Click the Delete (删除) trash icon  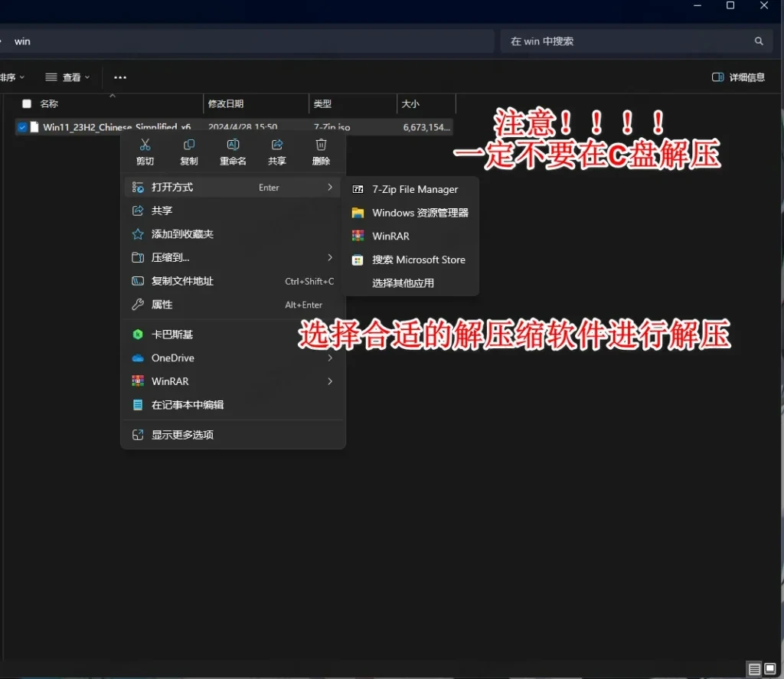tap(321, 145)
